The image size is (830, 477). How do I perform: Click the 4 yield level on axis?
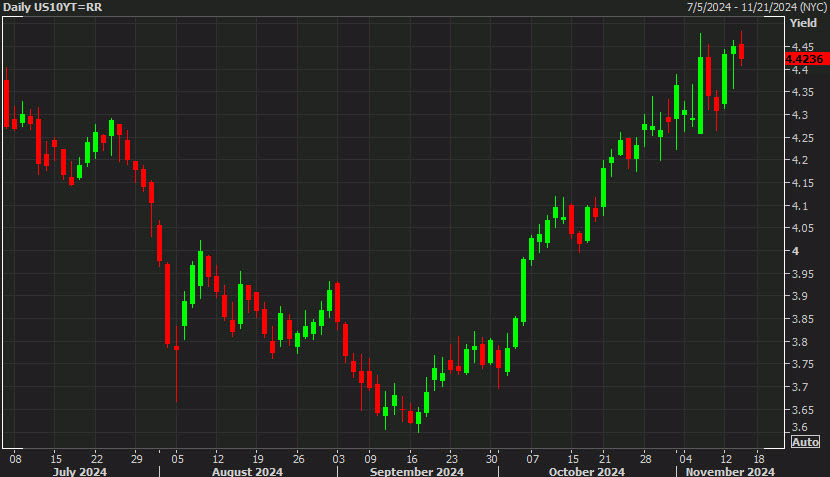pyautogui.click(x=795, y=251)
